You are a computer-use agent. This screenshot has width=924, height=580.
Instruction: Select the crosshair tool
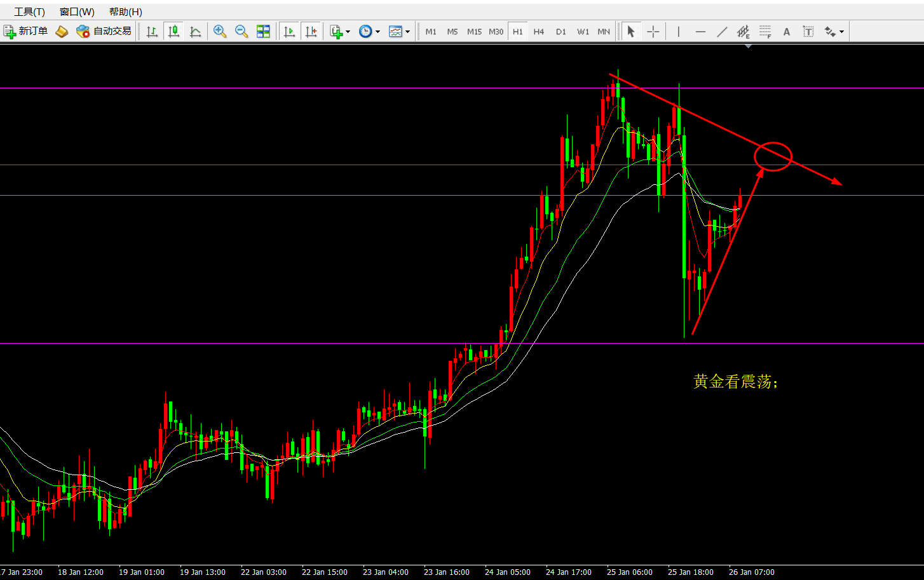click(653, 31)
